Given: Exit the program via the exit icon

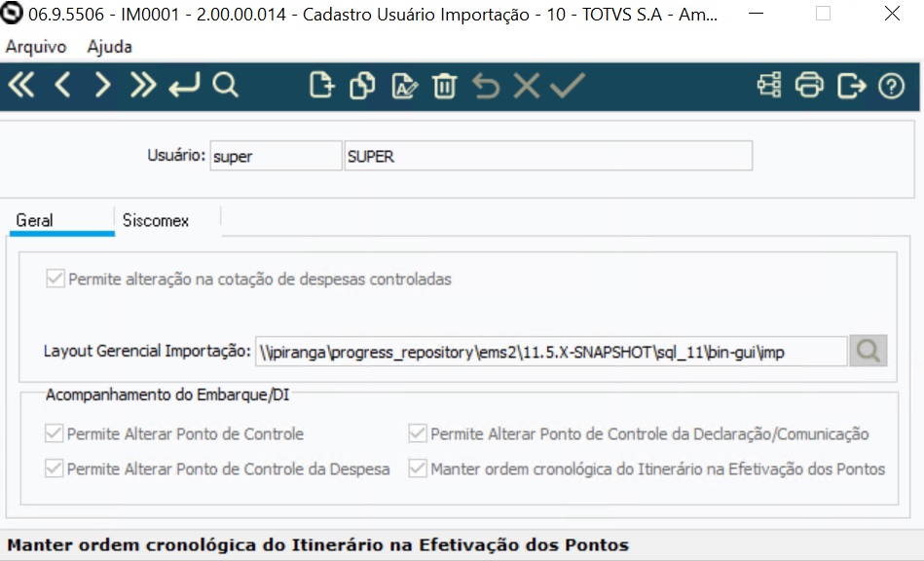Looking at the screenshot, I should pos(852,86).
